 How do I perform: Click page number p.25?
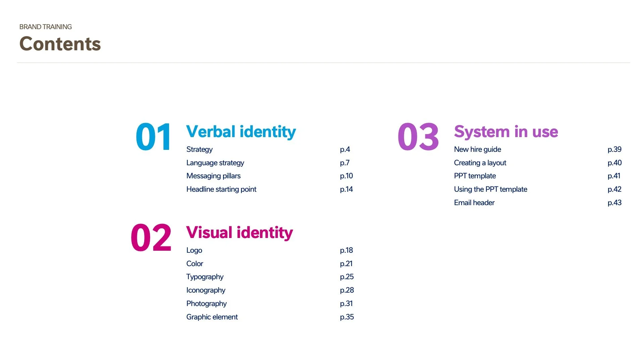point(346,277)
